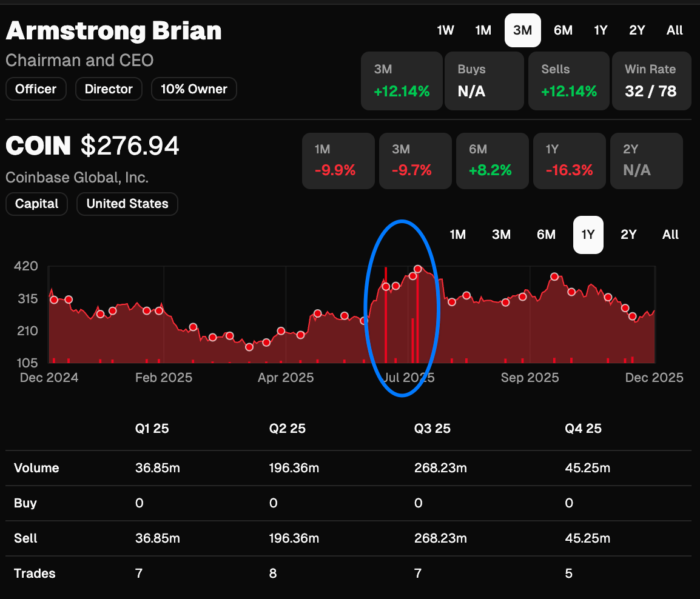Click the Chairman and CEO title text
Image resolution: width=700 pixels, height=599 pixels.
point(79,60)
